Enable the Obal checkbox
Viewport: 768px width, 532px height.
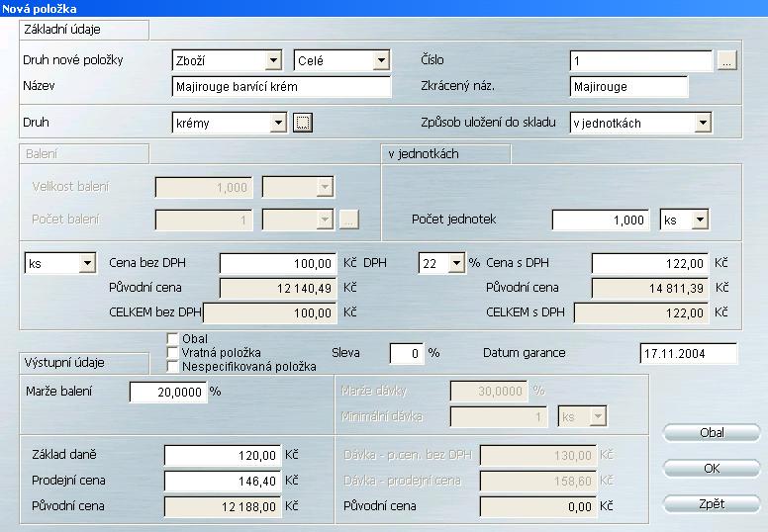click(x=172, y=339)
